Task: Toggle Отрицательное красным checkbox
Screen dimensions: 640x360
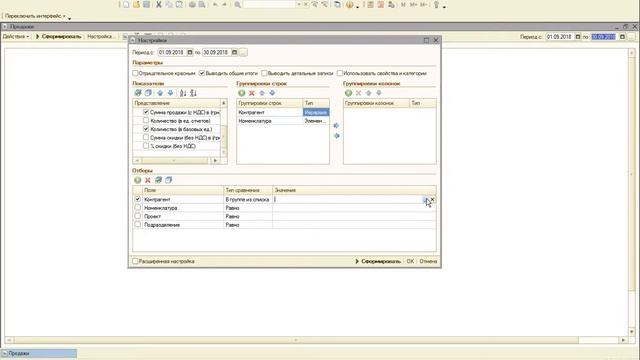Action: 135,73
